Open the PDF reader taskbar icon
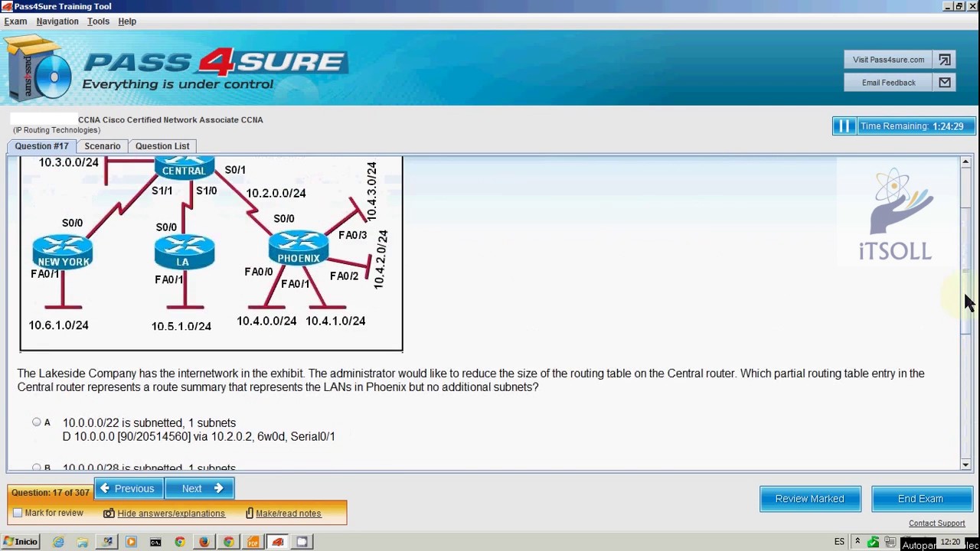Viewport: 980px width, 551px height. [x=253, y=542]
